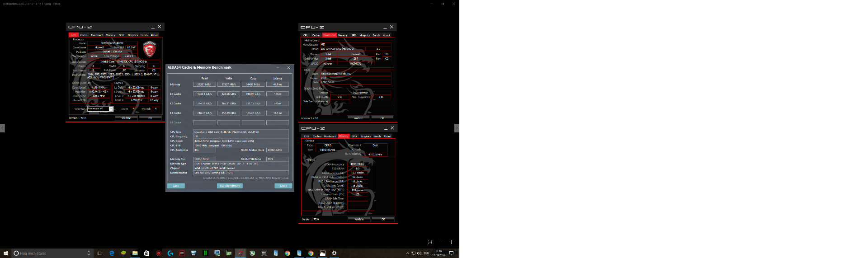
Task: Click Validate in CPU-Z memory timings window
Action: click(x=359, y=219)
